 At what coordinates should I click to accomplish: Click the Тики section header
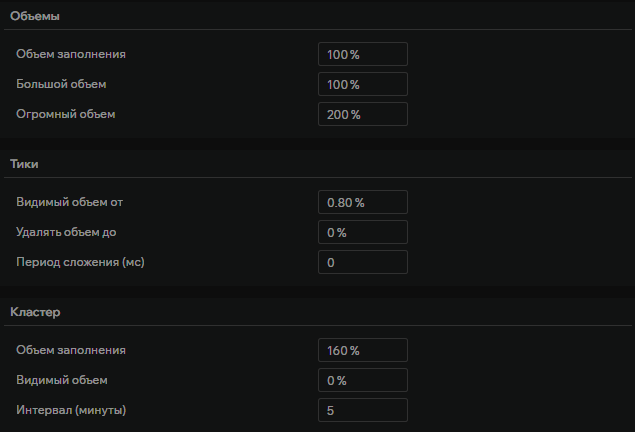(24, 164)
